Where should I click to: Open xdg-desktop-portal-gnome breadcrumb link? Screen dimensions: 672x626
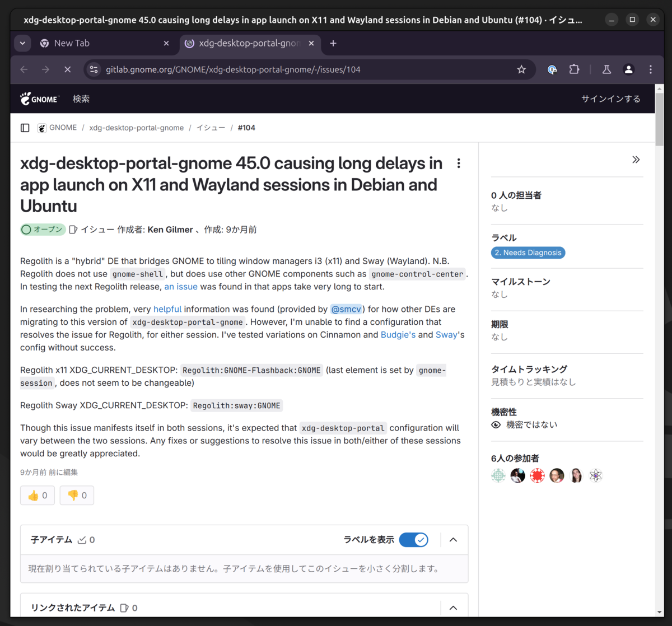(137, 128)
